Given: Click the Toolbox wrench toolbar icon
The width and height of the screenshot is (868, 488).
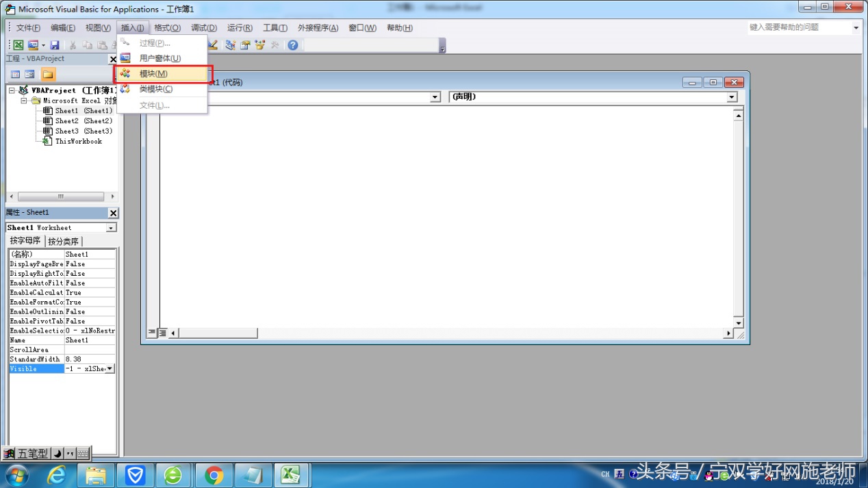Looking at the screenshot, I should coord(275,45).
